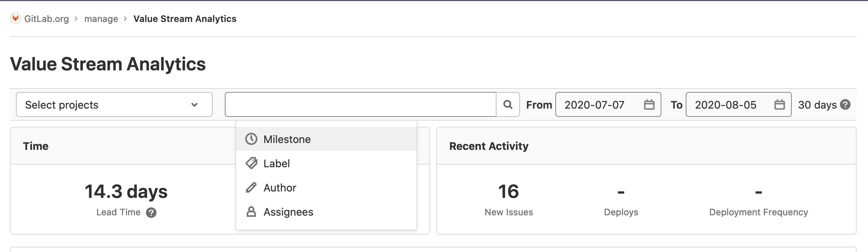The width and height of the screenshot is (868, 252).
Task: Open the manage breadcrumb link
Action: tap(101, 19)
